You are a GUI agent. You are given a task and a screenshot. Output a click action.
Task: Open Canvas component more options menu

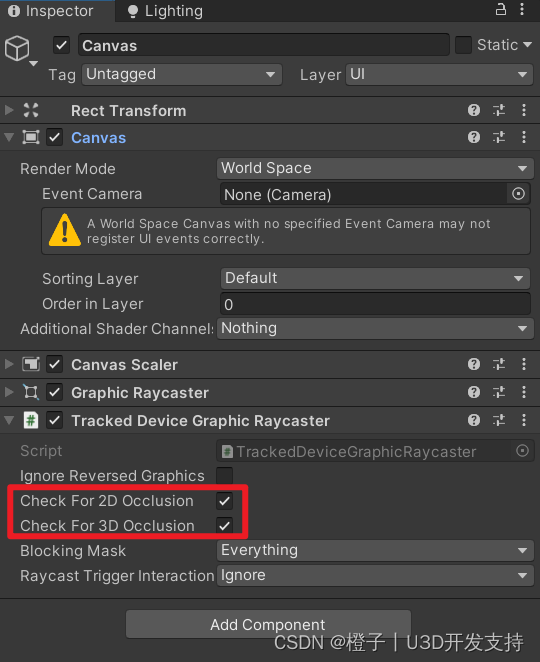click(x=524, y=137)
